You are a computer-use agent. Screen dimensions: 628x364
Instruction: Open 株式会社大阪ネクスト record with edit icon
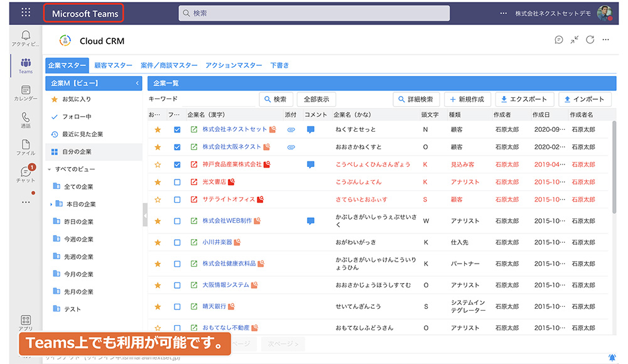pos(194,147)
